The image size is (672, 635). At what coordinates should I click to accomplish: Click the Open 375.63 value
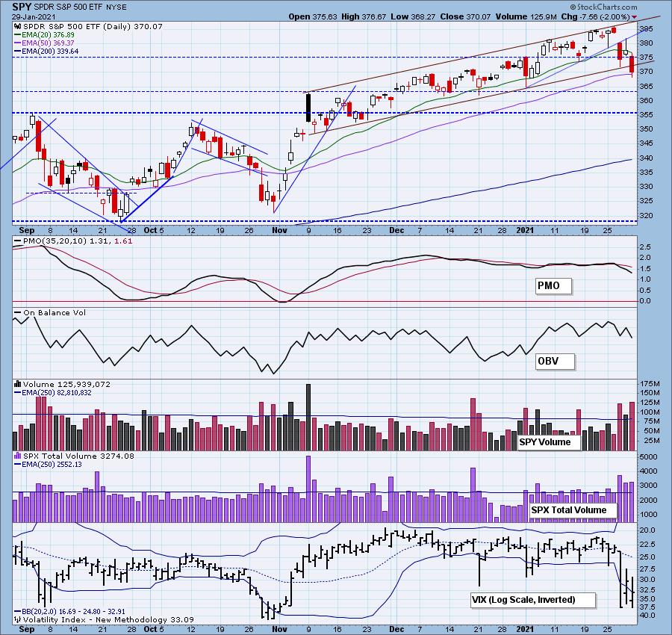coord(313,16)
